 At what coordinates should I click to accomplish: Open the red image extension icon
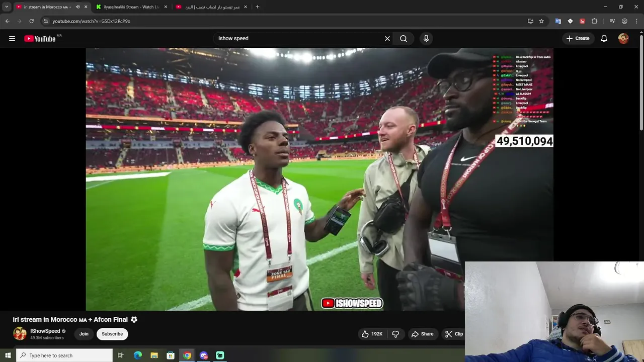(x=582, y=21)
